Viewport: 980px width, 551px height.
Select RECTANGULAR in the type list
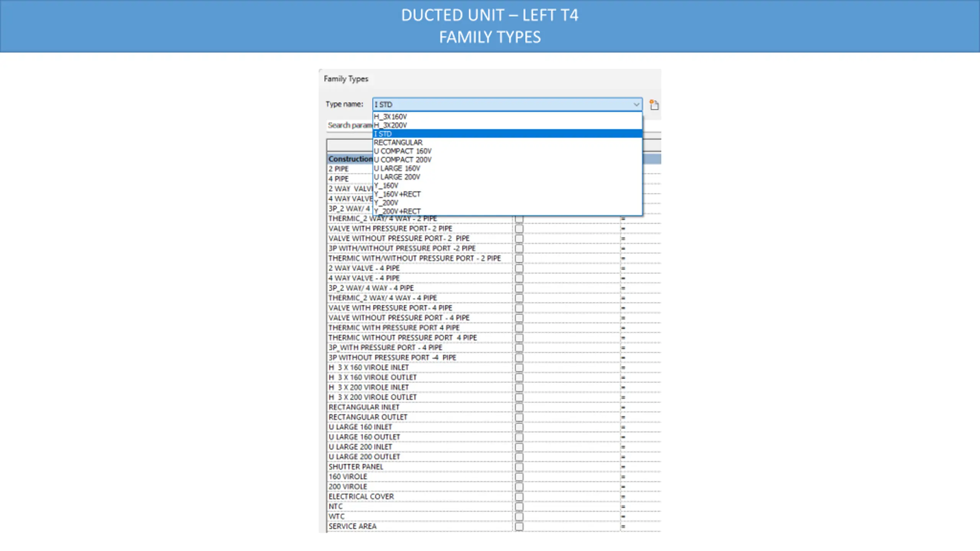[507, 142]
